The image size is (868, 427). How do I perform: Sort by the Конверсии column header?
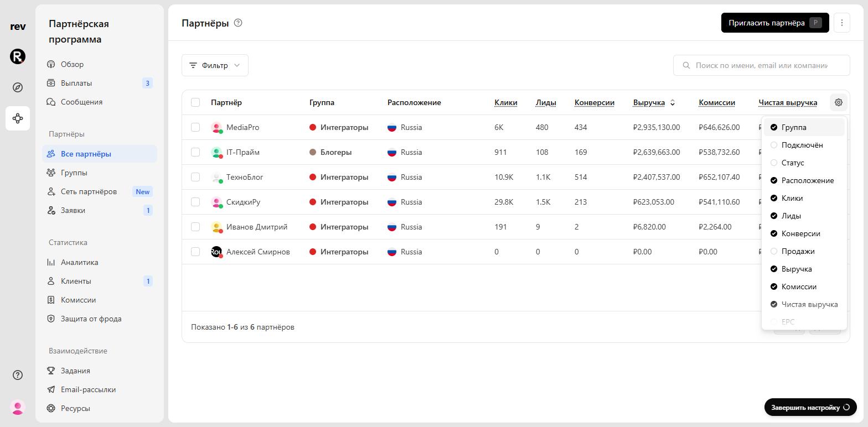point(594,102)
